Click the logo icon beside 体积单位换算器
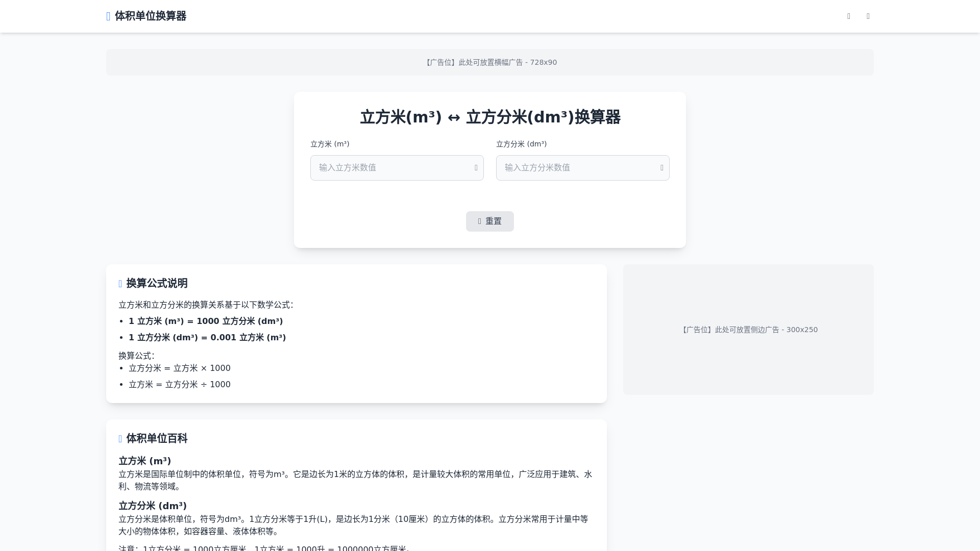The image size is (980, 551). [x=108, y=16]
